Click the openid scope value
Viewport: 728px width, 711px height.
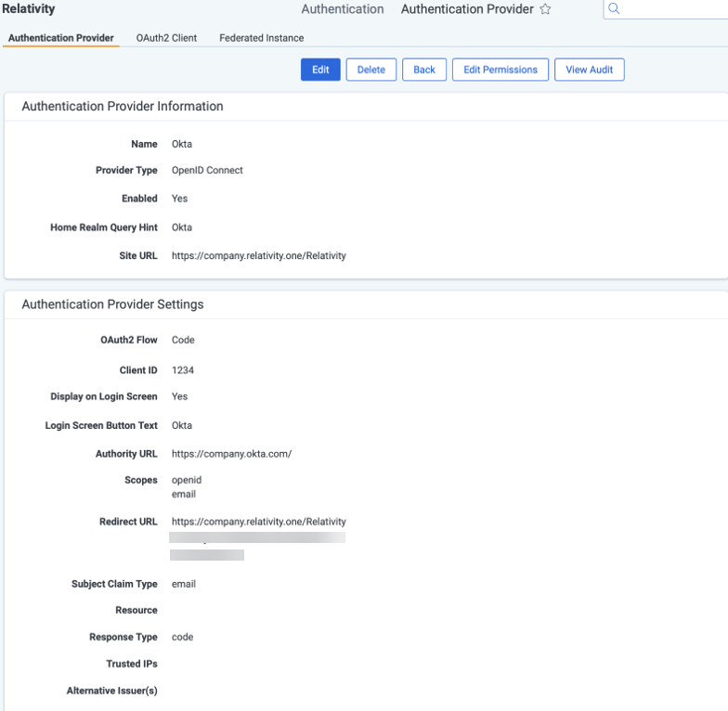[186, 481]
